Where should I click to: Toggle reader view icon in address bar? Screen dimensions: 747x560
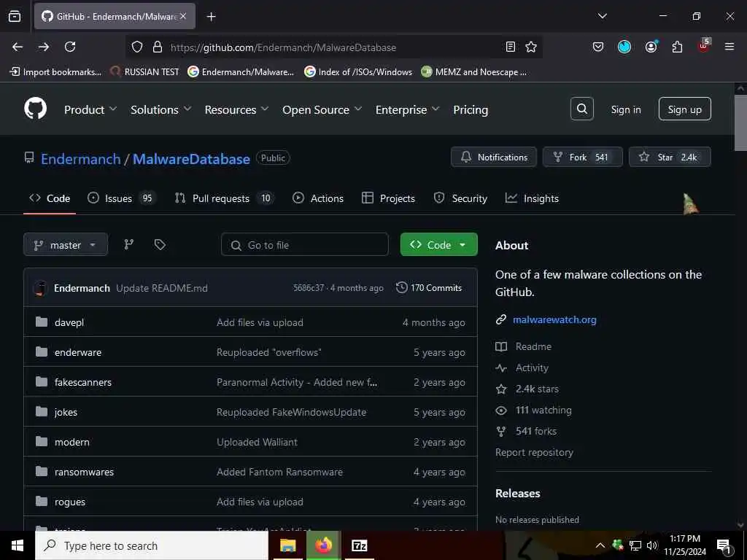point(510,47)
